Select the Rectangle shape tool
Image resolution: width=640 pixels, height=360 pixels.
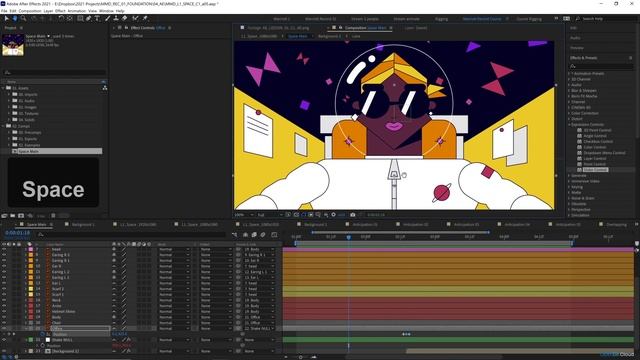point(80,18)
